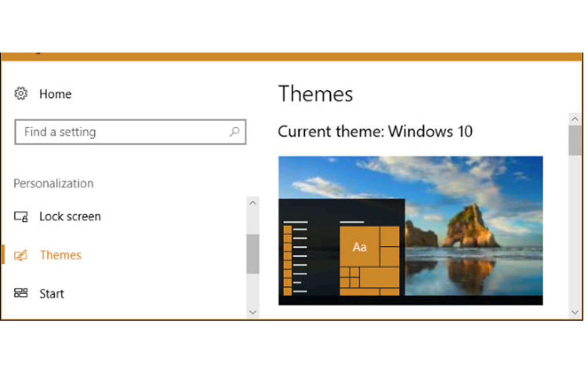Click the main pane scrollbar thumb

coord(575,140)
